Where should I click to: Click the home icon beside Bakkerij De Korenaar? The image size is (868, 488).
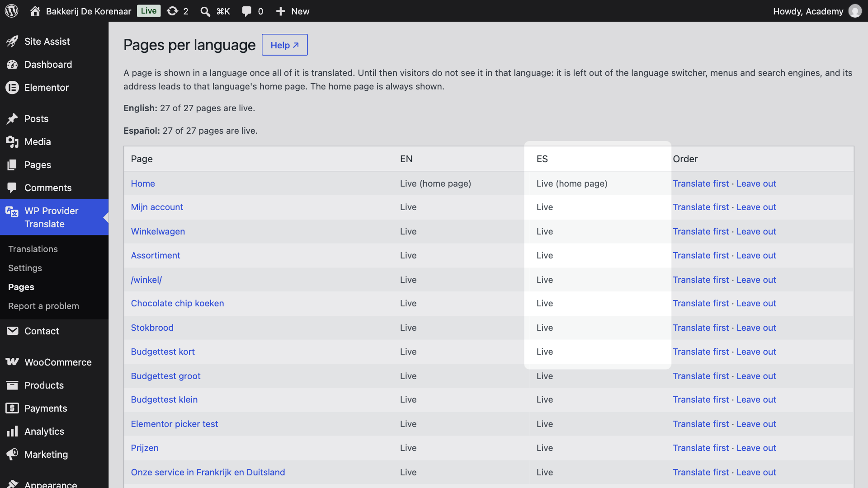[x=35, y=11]
